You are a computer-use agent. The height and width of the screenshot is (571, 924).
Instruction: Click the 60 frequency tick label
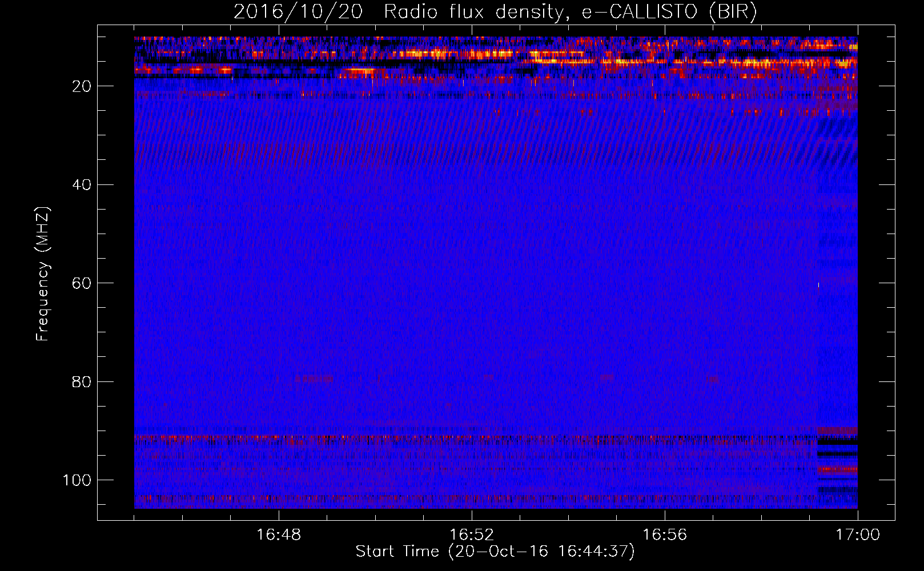tap(82, 283)
